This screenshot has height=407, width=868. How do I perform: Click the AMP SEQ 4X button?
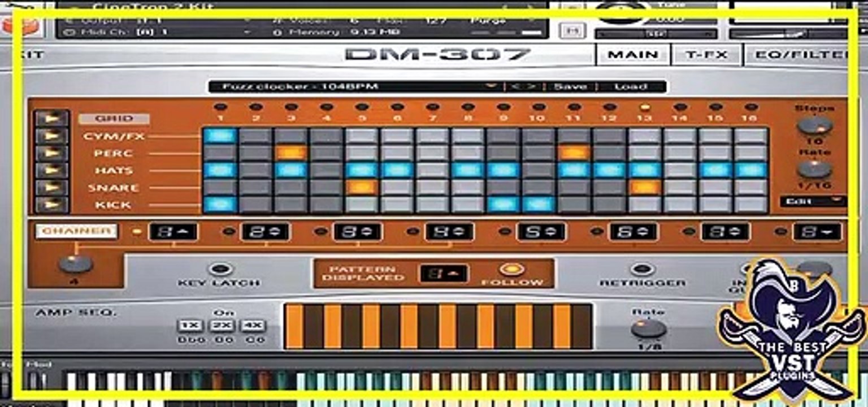(253, 326)
